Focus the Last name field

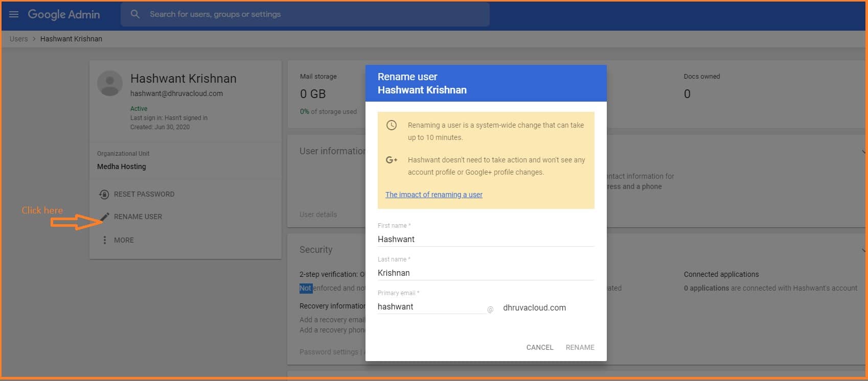485,273
